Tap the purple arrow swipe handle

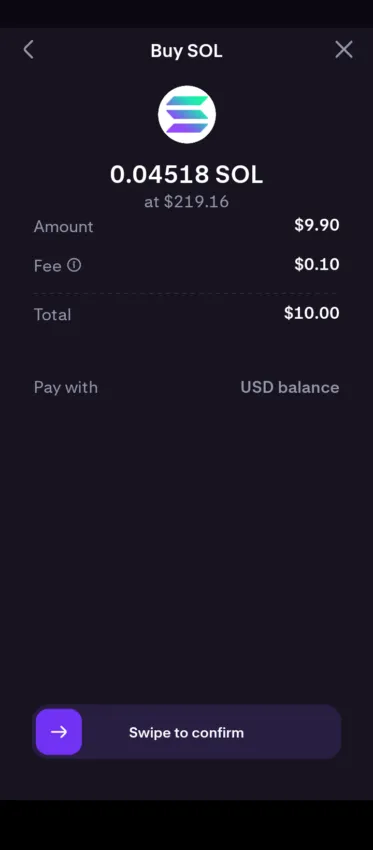pos(59,732)
